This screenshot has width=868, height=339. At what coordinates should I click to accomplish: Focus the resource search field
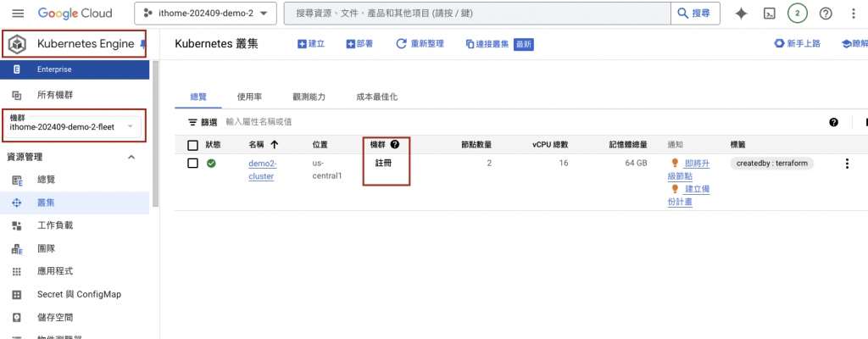(477, 14)
